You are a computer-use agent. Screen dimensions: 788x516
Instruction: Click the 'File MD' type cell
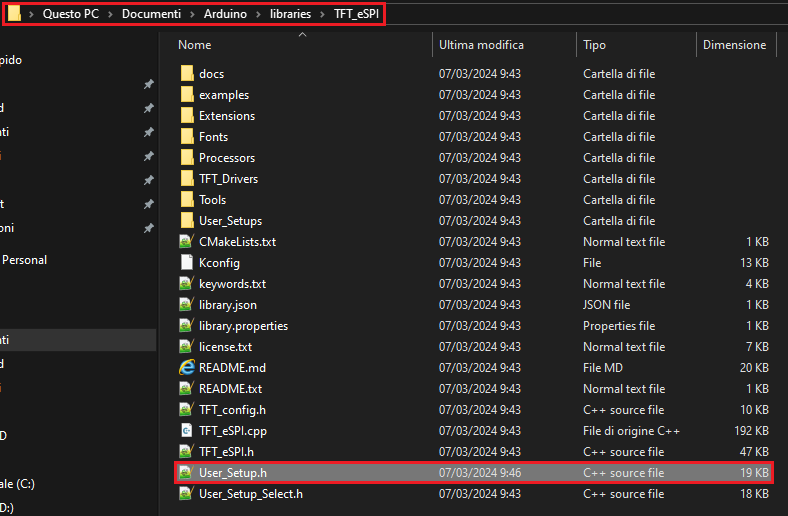tap(603, 368)
